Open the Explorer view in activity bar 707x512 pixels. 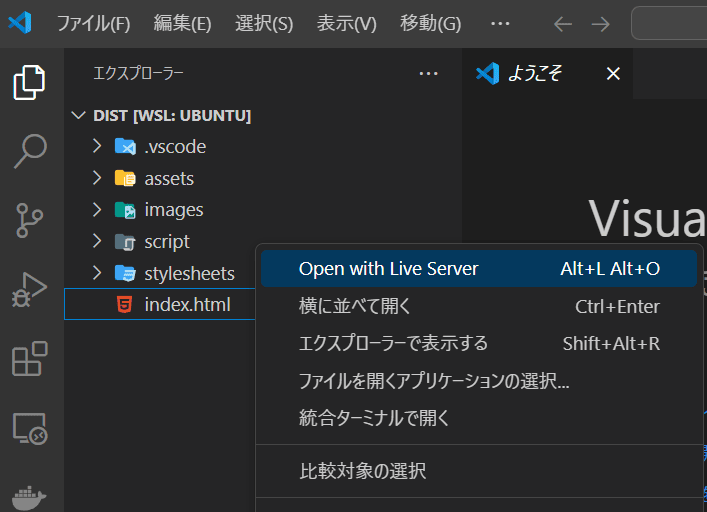coord(29,82)
